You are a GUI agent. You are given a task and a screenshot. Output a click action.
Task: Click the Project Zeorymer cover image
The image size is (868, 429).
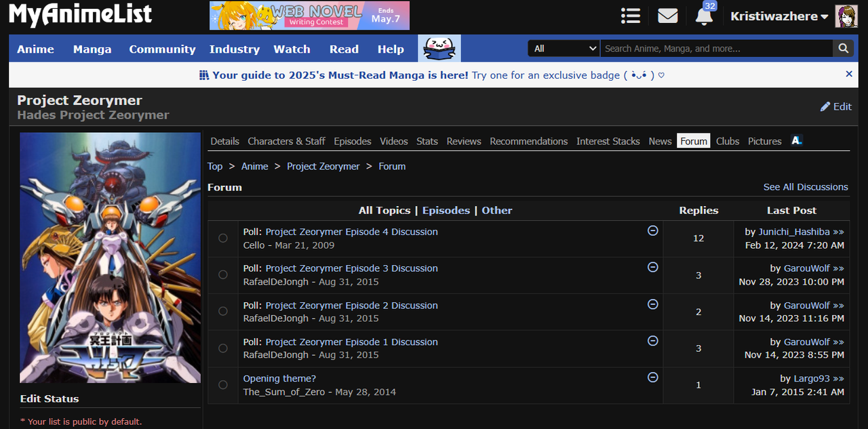coord(110,258)
